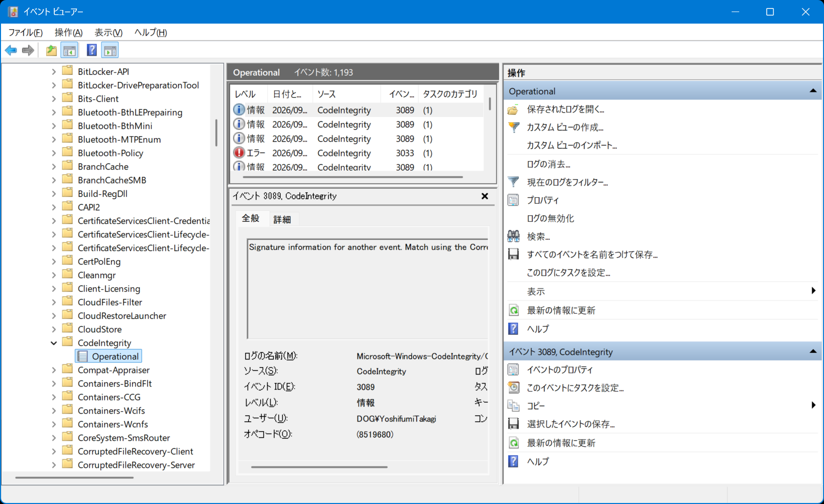Click the save selected events floppy icon

point(513,424)
